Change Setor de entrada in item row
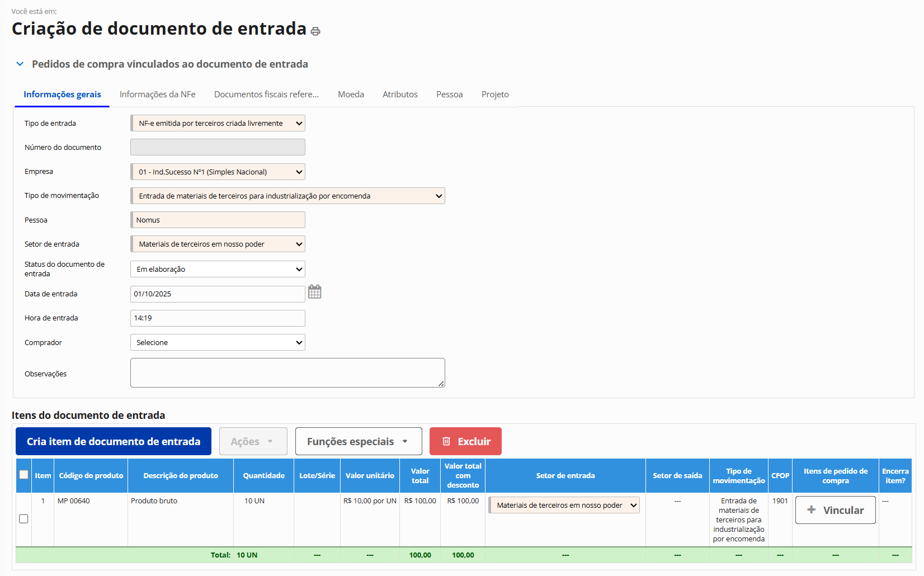The height and width of the screenshot is (576, 924). (564, 505)
